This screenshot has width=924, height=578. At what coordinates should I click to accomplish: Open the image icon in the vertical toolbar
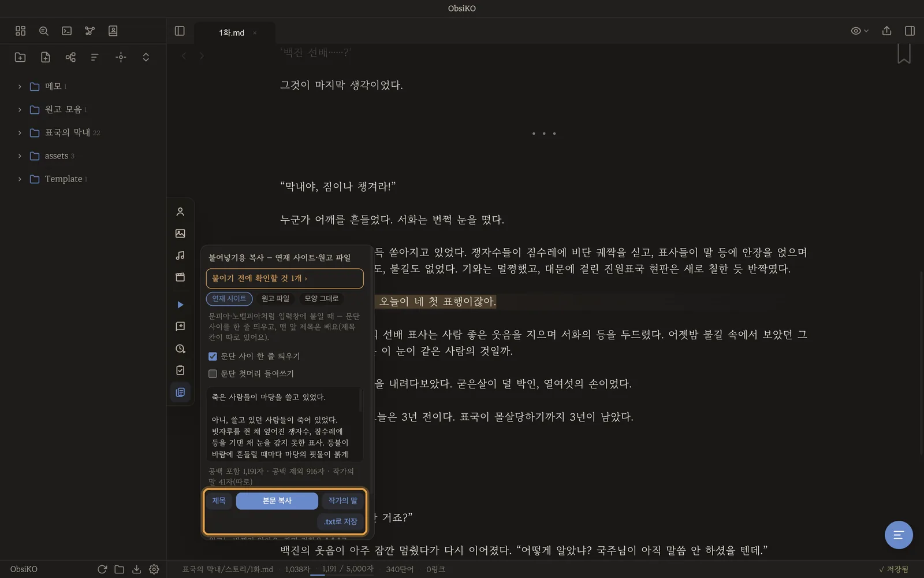coord(180,234)
